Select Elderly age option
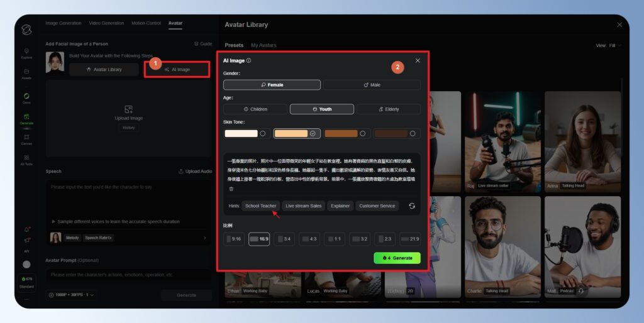The height and width of the screenshot is (323, 644). (x=389, y=109)
